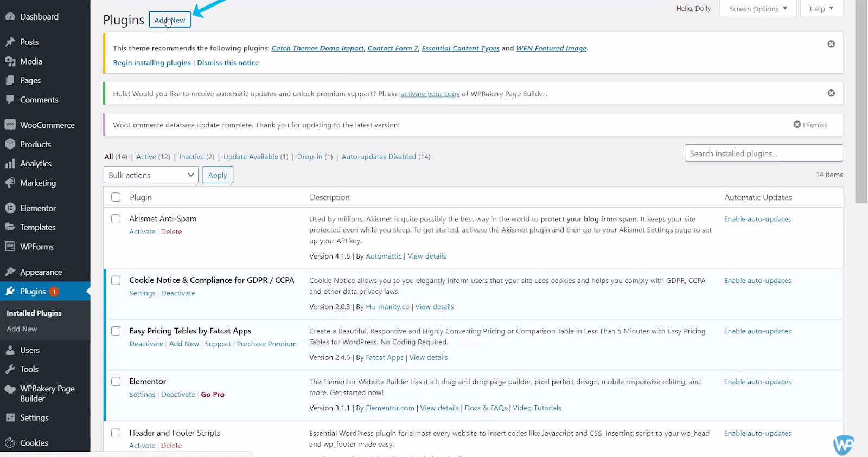The height and width of the screenshot is (457, 868).
Task: Click the Media library icon
Action: 10,61
